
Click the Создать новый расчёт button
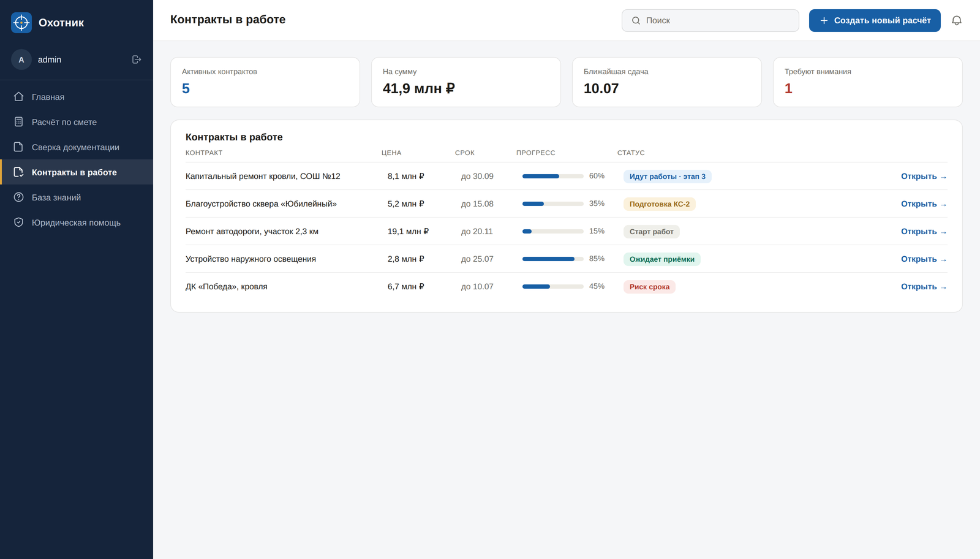[875, 20]
